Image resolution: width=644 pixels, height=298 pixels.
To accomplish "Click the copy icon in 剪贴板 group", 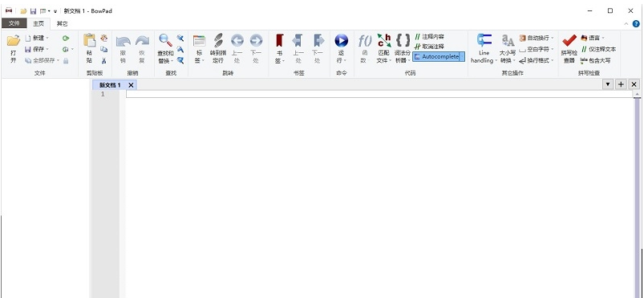I will tap(104, 49).
